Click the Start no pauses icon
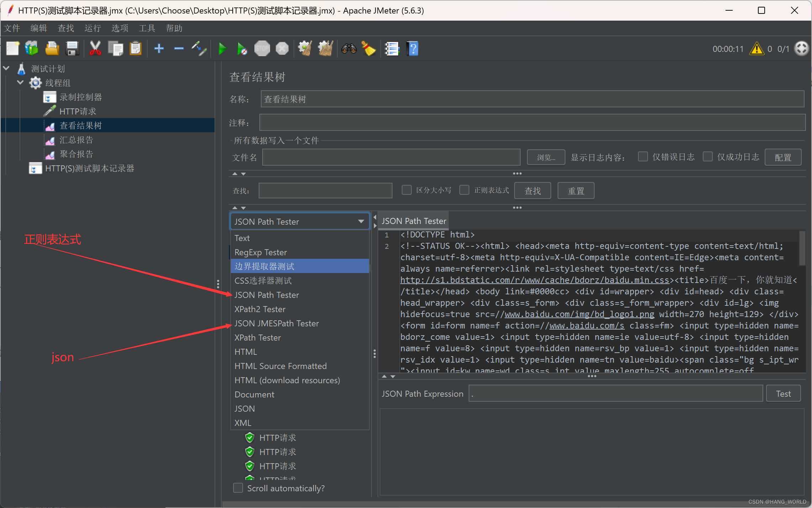This screenshot has width=812, height=508. click(x=242, y=49)
